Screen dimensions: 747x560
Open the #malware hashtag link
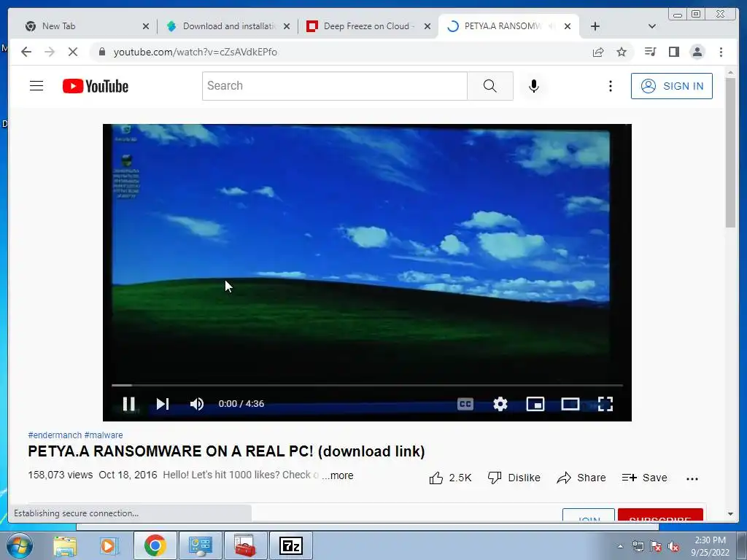(104, 435)
